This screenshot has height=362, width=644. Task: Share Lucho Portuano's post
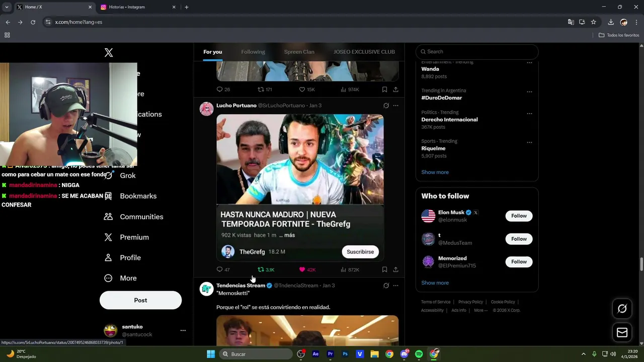pos(395,269)
